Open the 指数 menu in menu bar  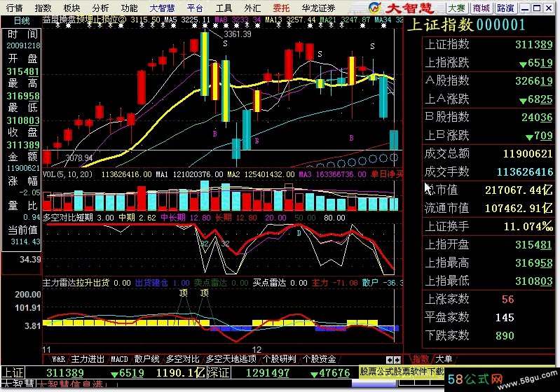(43, 8)
